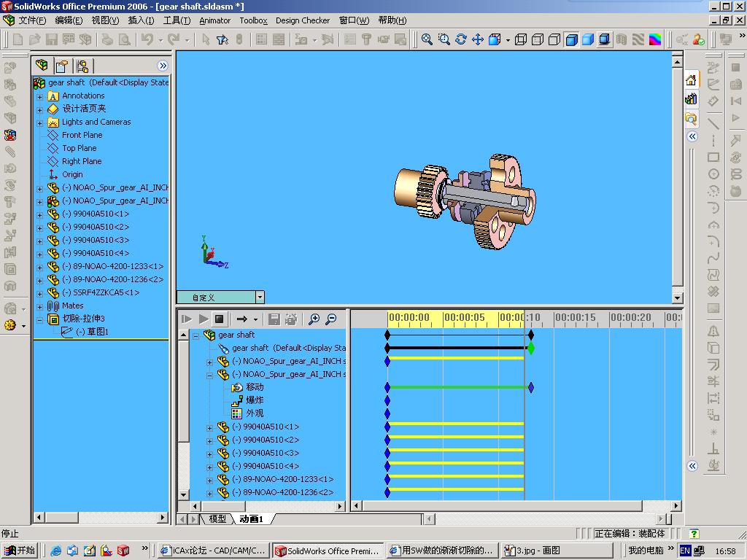Activate the Rotate View tool
Image resolution: width=747 pixels, height=560 pixels.
(461, 39)
